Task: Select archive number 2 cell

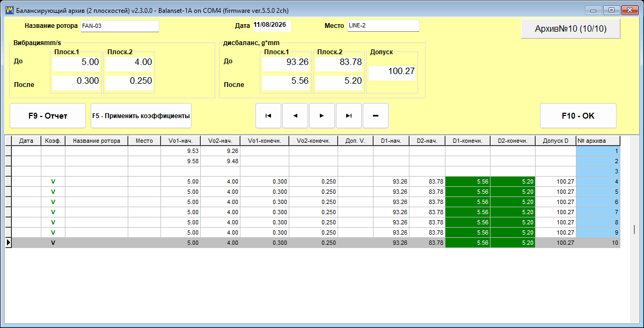Action: click(x=598, y=161)
